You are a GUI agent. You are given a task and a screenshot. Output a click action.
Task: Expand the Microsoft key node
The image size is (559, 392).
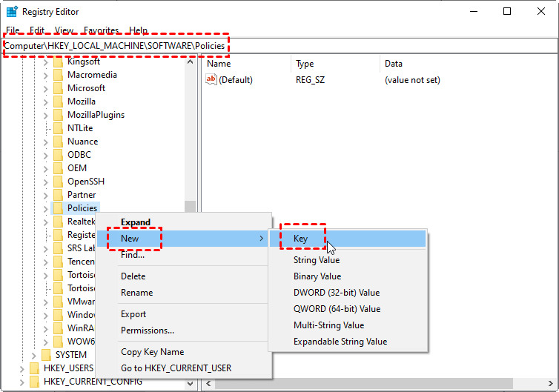(45, 88)
